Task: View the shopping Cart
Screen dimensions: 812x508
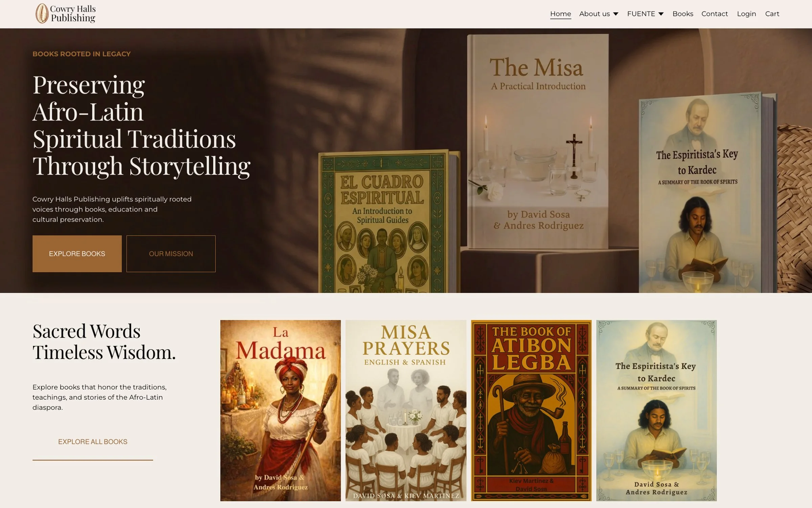Action: tap(772, 14)
